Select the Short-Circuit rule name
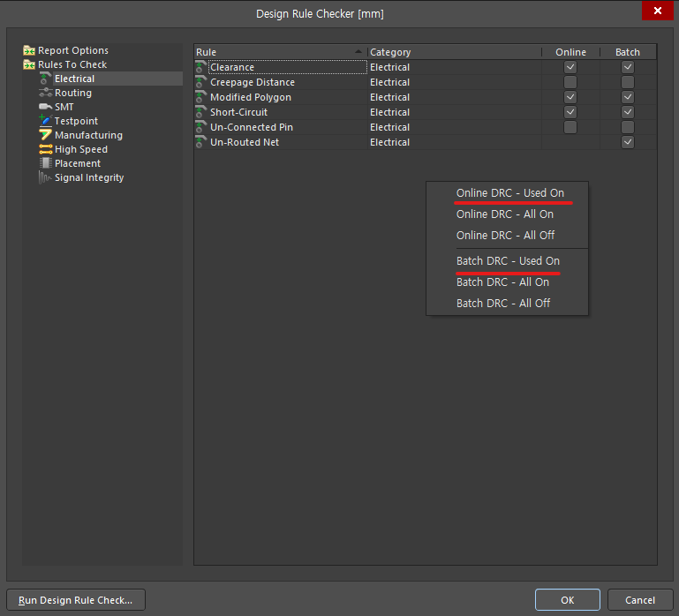This screenshot has width=679, height=616. click(239, 112)
